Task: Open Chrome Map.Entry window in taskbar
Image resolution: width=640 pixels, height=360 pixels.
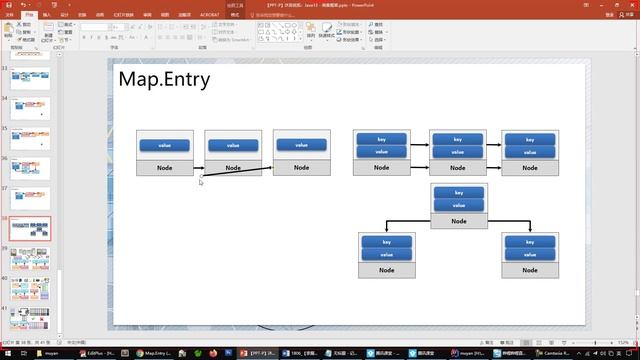Action: pos(154,353)
